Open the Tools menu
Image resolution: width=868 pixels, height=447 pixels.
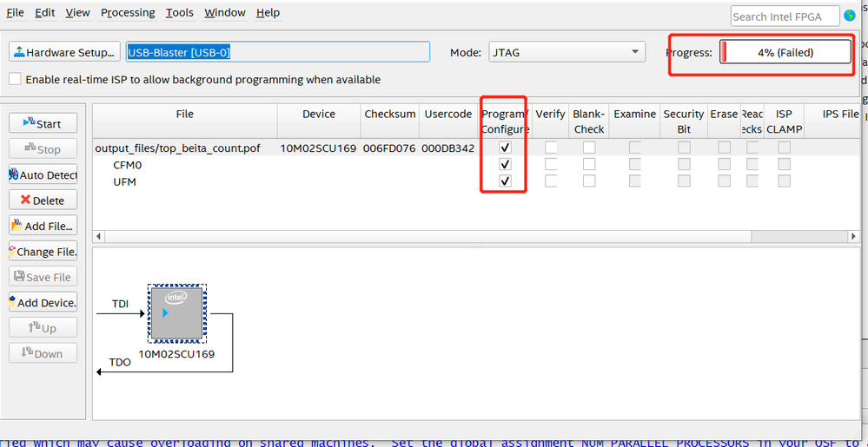pos(180,13)
